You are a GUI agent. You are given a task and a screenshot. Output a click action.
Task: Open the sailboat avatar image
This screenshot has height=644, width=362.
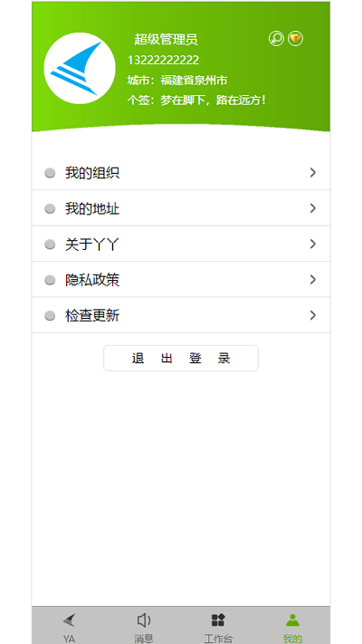point(80,68)
